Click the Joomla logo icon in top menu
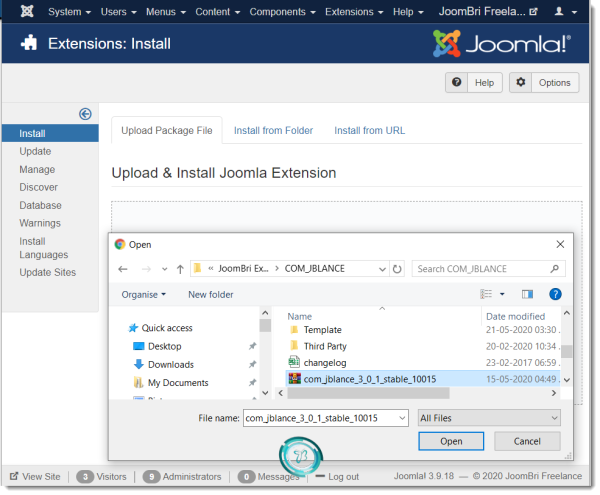The image size is (600, 495). (x=27, y=11)
